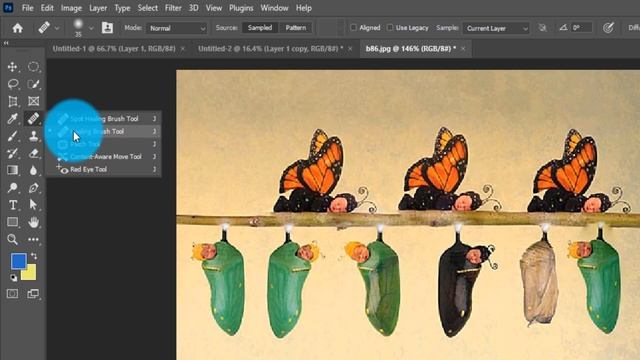The height and width of the screenshot is (360, 640).
Task: Set Source to Sampled
Action: 260,28
